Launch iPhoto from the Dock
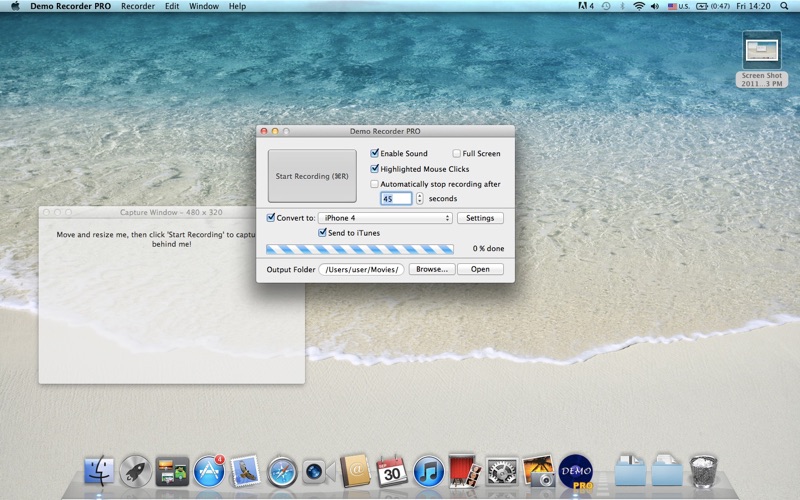The image size is (800, 500). tap(538, 471)
